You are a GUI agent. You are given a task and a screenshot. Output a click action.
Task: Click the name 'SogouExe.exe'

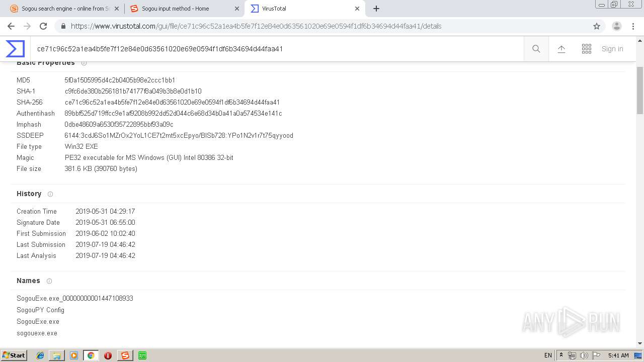(x=38, y=322)
